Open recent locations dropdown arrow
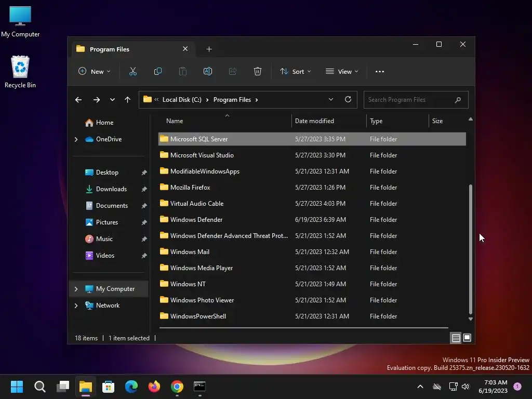This screenshot has height=399, width=532. click(112, 100)
